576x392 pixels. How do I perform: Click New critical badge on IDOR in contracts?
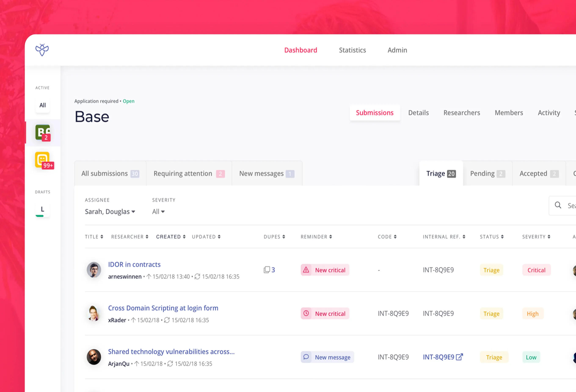click(x=325, y=270)
